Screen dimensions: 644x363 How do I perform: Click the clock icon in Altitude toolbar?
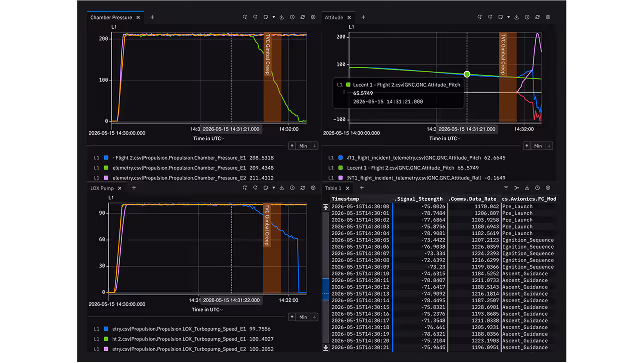click(x=527, y=17)
